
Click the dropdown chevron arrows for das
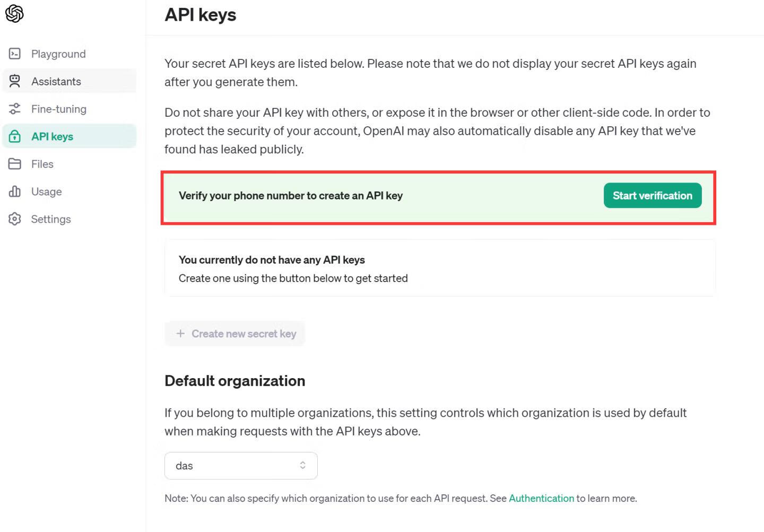point(302,465)
